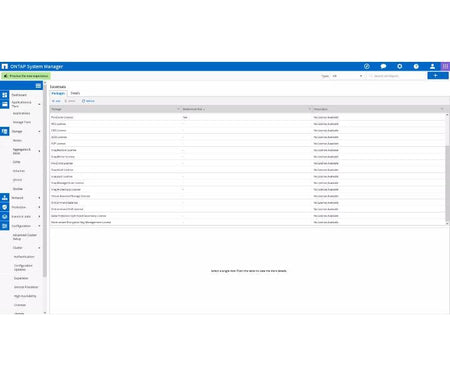
Task: Open Configuration Updates menu item
Action: (23, 267)
